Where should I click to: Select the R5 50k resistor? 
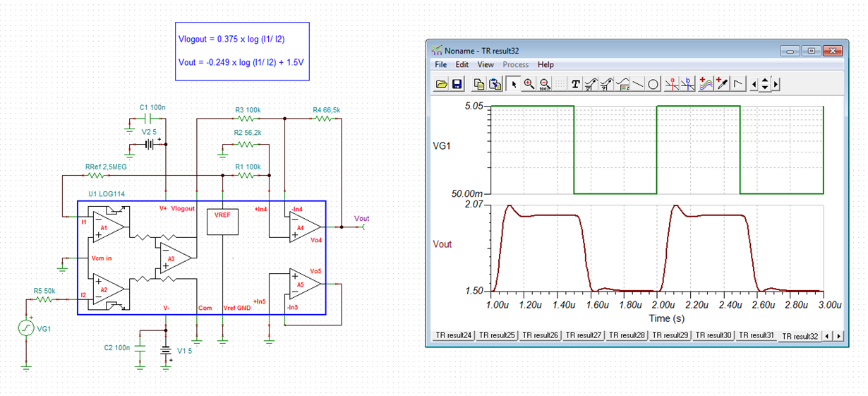(x=44, y=299)
